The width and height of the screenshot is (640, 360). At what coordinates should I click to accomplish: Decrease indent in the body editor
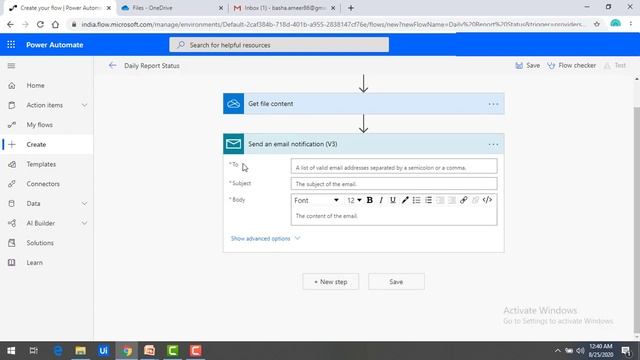(440, 200)
